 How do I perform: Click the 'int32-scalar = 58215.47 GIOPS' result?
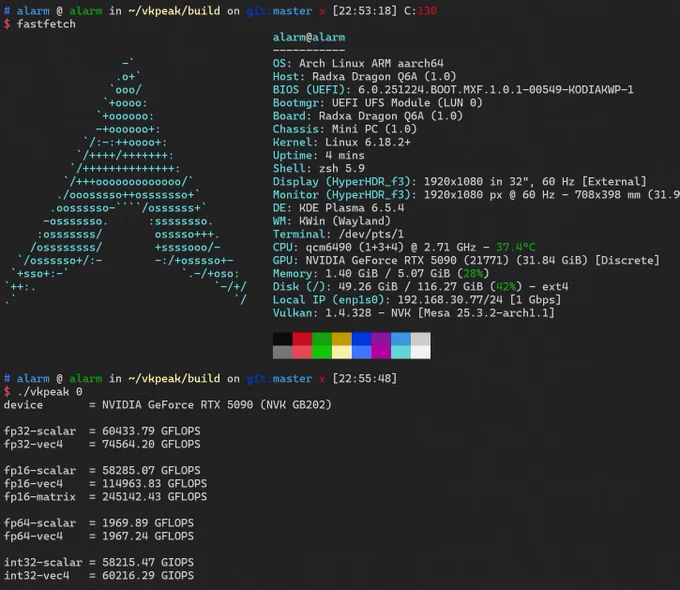pyautogui.click(x=99, y=563)
